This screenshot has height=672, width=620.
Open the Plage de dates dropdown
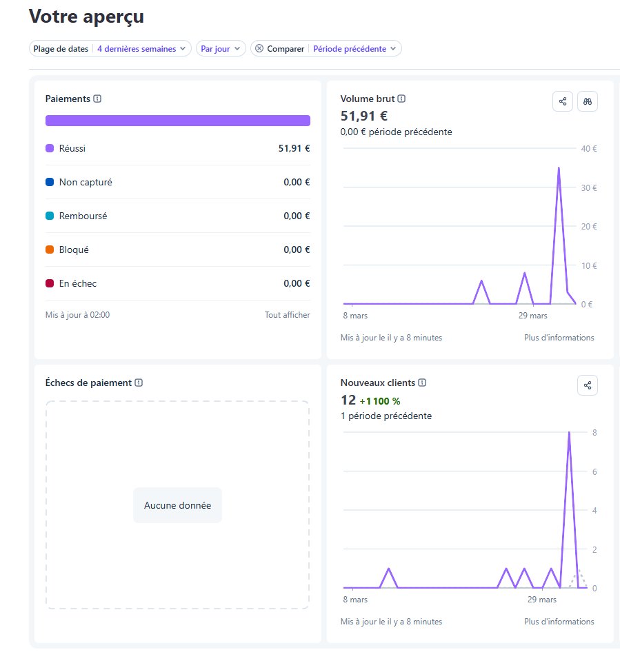[110, 48]
